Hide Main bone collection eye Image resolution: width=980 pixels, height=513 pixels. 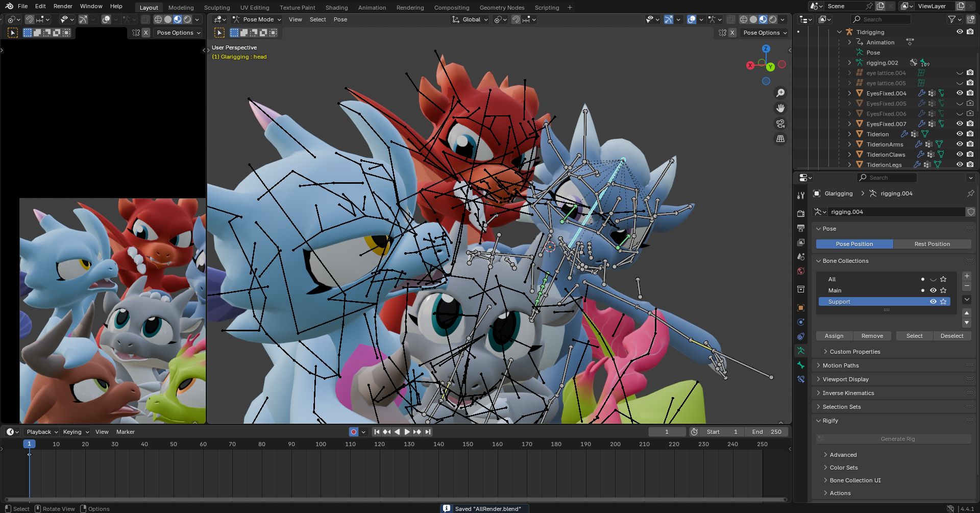point(933,290)
